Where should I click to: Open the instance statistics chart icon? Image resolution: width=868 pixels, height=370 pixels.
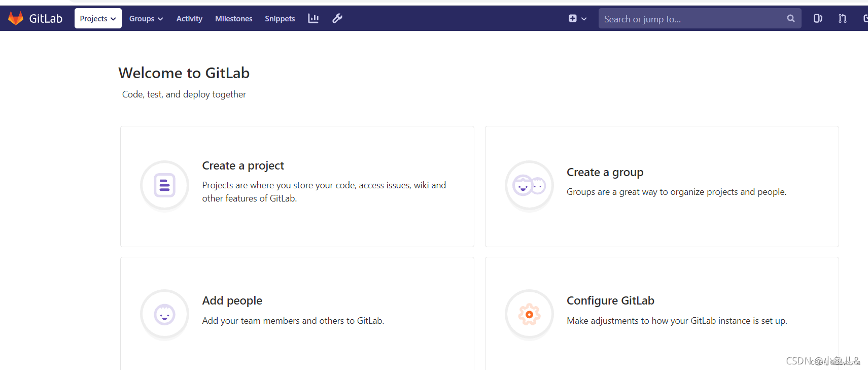[314, 18]
